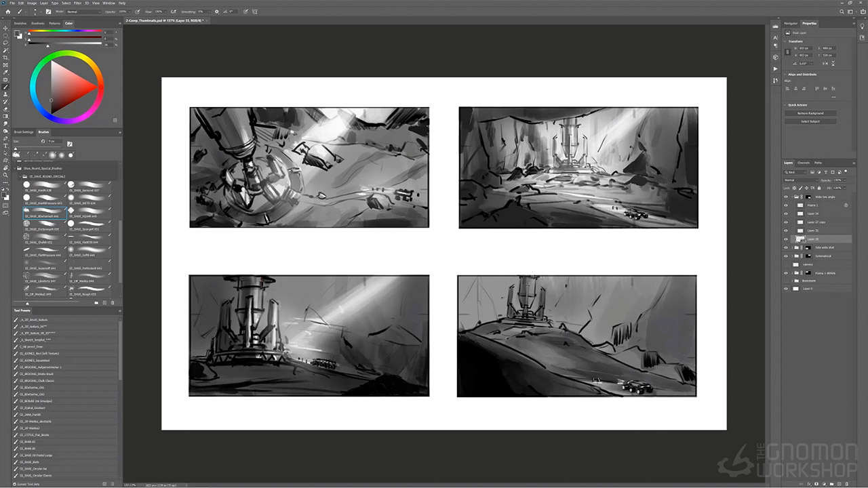The image size is (868, 488).
Task: Switch to the Channels tab
Action: pos(804,163)
